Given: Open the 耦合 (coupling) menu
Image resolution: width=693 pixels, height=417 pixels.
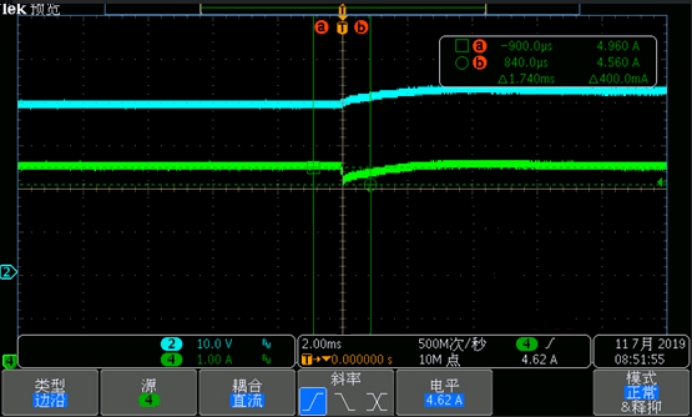Looking at the screenshot, I should tap(246, 392).
